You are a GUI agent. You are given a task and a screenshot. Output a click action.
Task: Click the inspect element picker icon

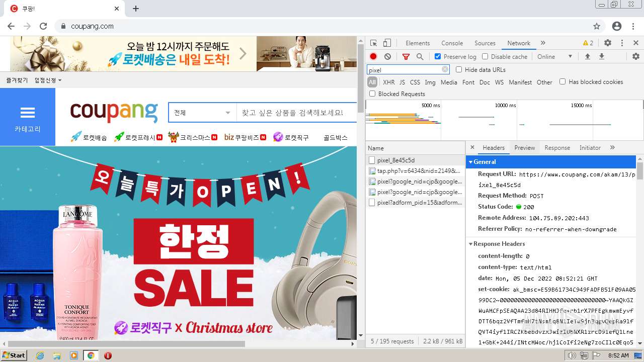(x=373, y=43)
